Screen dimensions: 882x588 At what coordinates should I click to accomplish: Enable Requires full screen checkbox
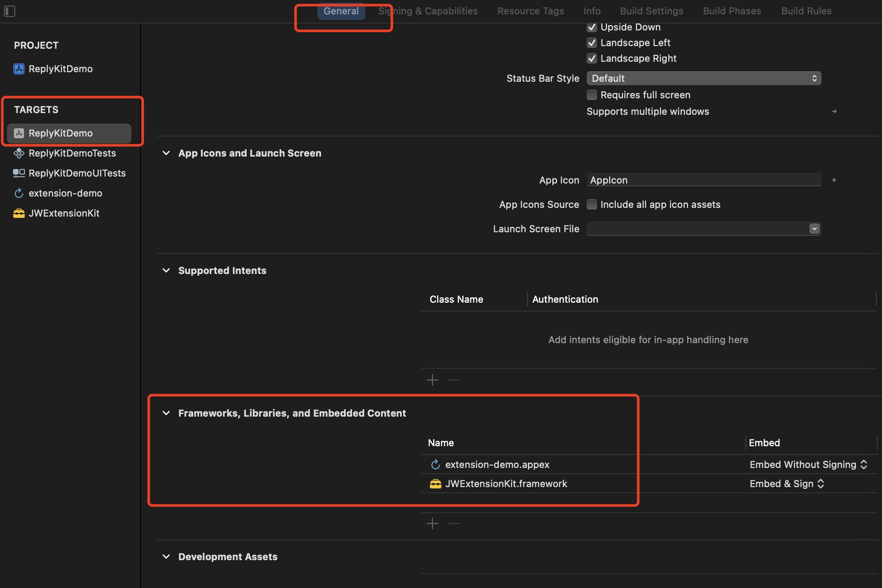(x=591, y=95)
